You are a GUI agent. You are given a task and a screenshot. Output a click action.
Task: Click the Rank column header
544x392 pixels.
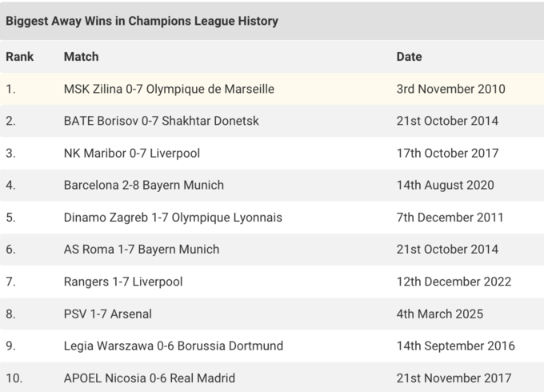[19, 57]
